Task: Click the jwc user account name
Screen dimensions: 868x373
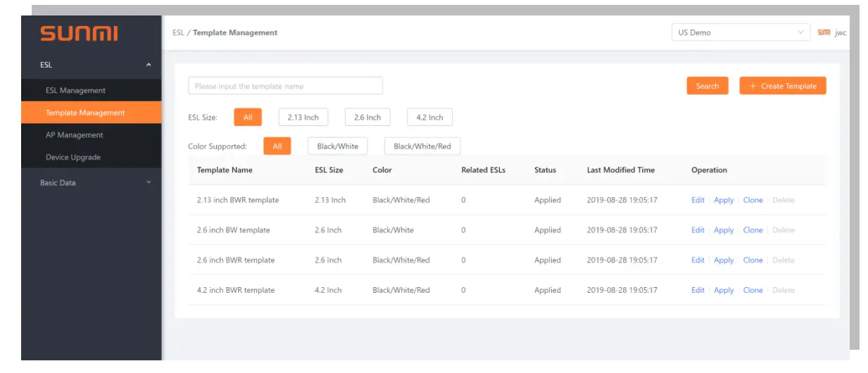Action: pos(841,33)
